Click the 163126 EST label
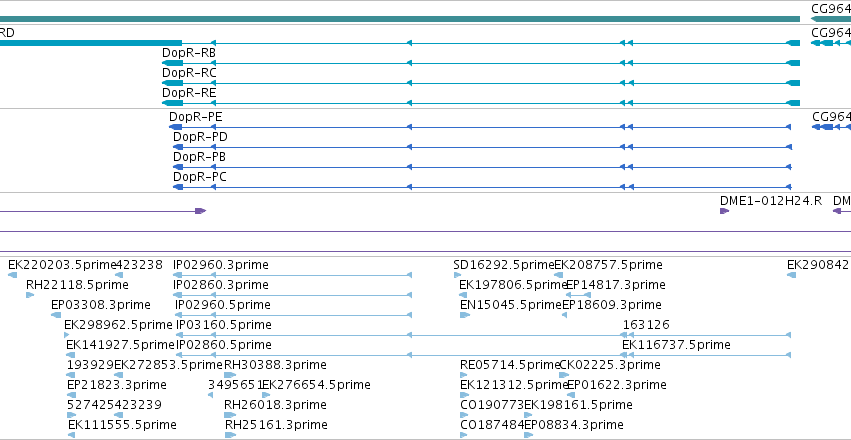This screenshot has height=440, width=851. tap(646, 325)
